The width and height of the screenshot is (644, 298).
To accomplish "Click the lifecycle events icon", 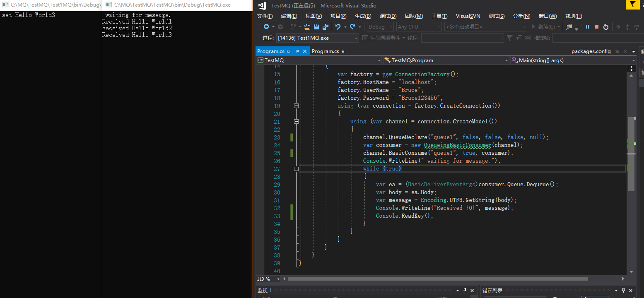I will tap(365, 38).
